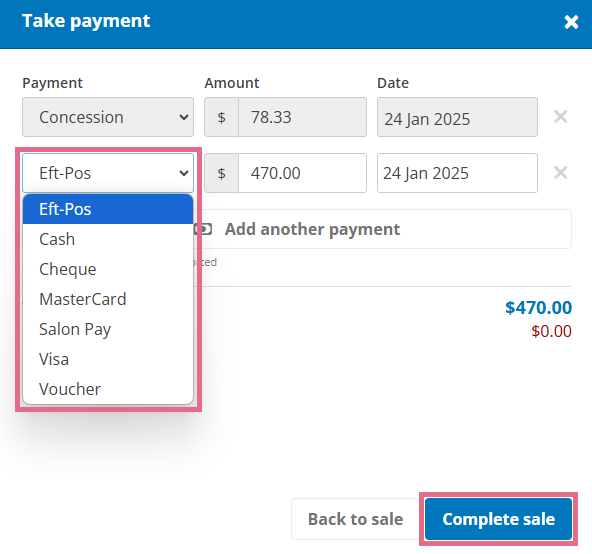Image resolution: width=592 pixels, height=554 pixels.
Task: Select Eft-Pos from the payment list
Action: click(x=108, y=209)
